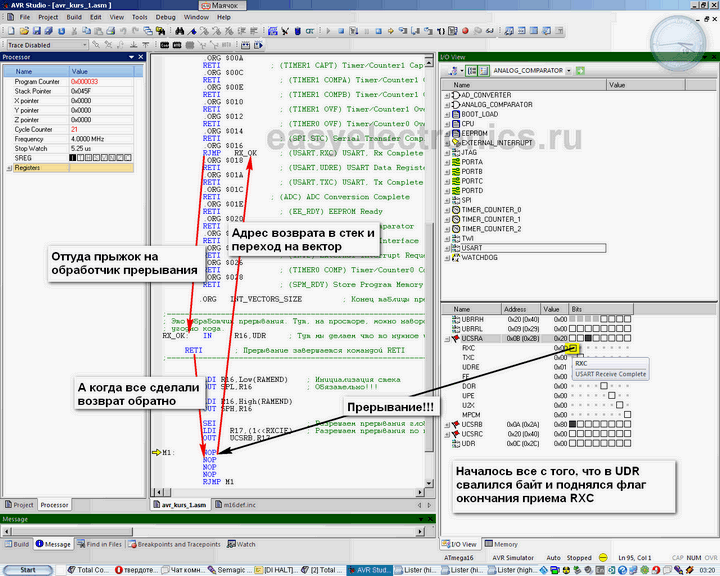
Task: Switch to the m16def.inc file tab
Action: [235, 505]
